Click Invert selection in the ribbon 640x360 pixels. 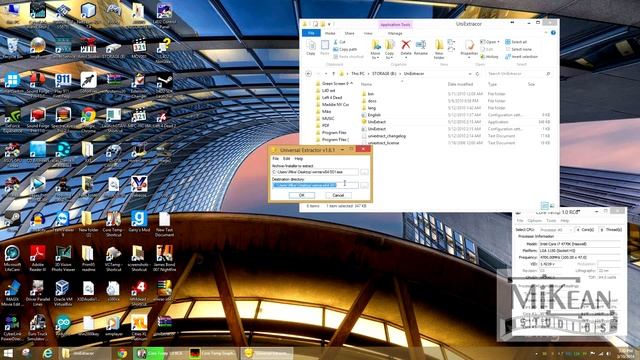tap(522, 57)
